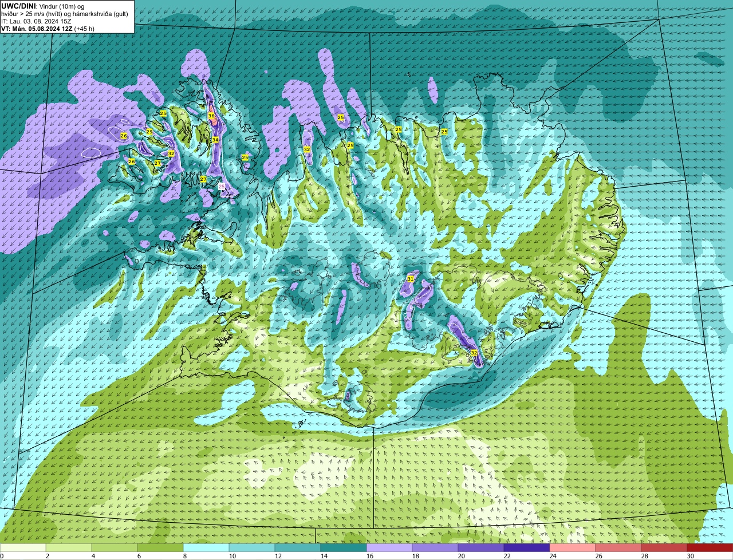Viewport: 733px width, 560px height.
Task: Click the yellow gust label "29"
Action: [149, 132]
